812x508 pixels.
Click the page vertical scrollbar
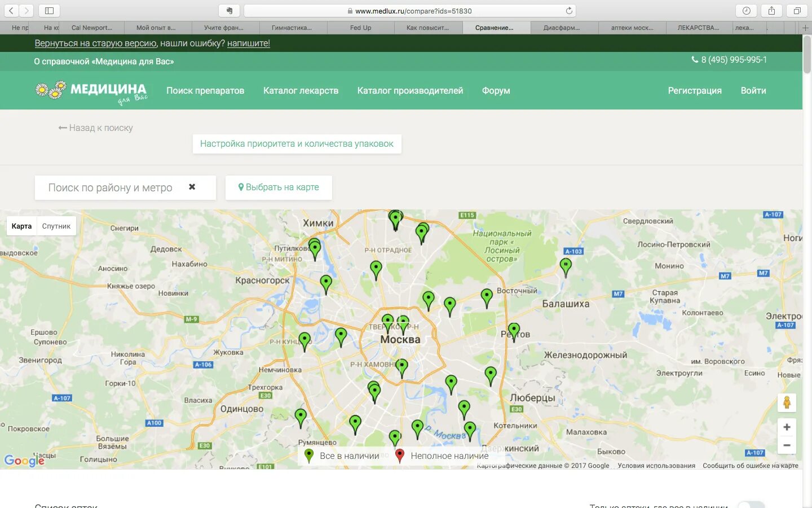[807, 54]
